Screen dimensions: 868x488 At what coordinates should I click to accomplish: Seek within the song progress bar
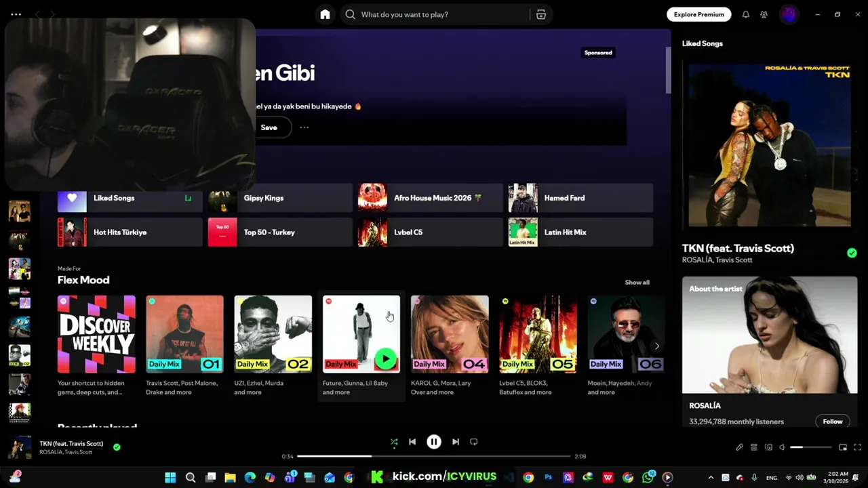[x=434, y=456]
